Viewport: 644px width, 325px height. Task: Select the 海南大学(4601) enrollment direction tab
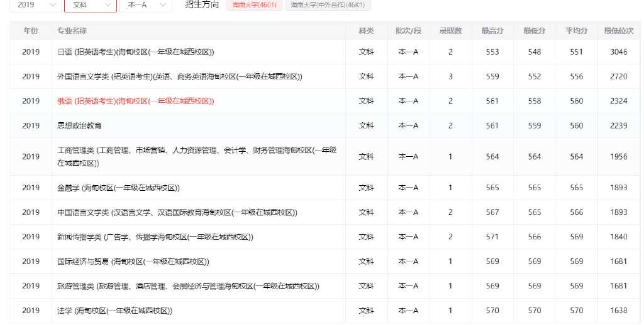click(254, 5)
